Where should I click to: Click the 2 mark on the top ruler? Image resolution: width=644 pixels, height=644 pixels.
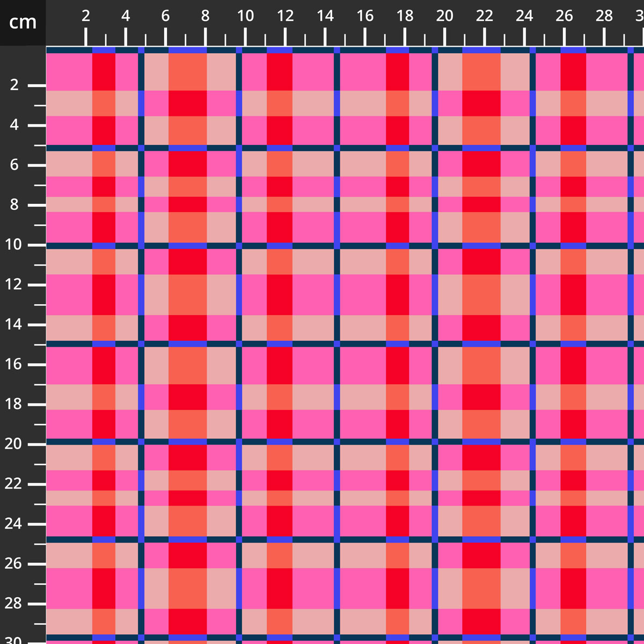pyautogui.click(x=86, y=16)
